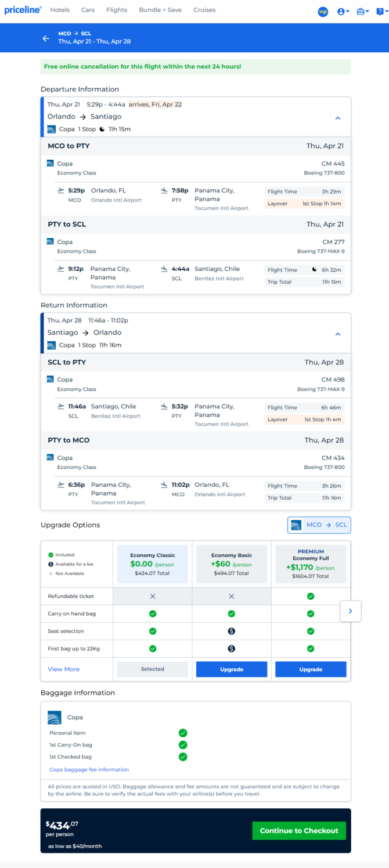Click moon icon next to 6h 32m

[x=315, y=270]
